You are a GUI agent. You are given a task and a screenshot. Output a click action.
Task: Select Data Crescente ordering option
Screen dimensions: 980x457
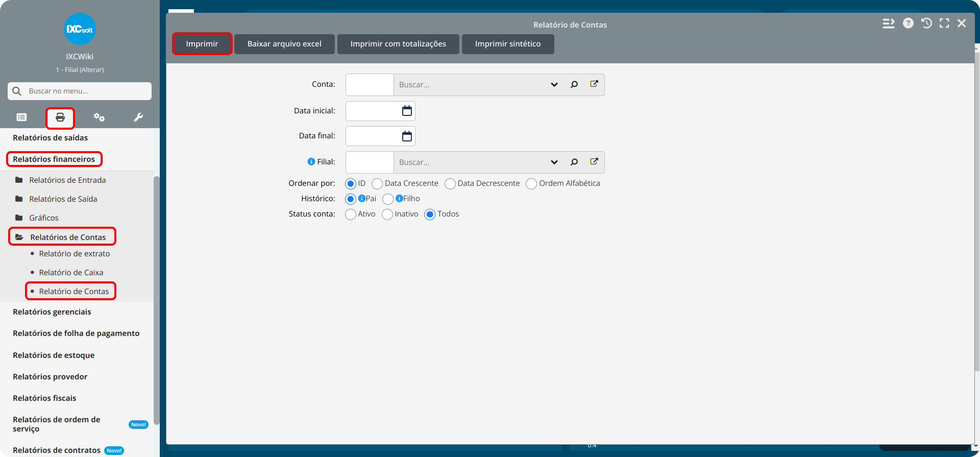[377, 184]
